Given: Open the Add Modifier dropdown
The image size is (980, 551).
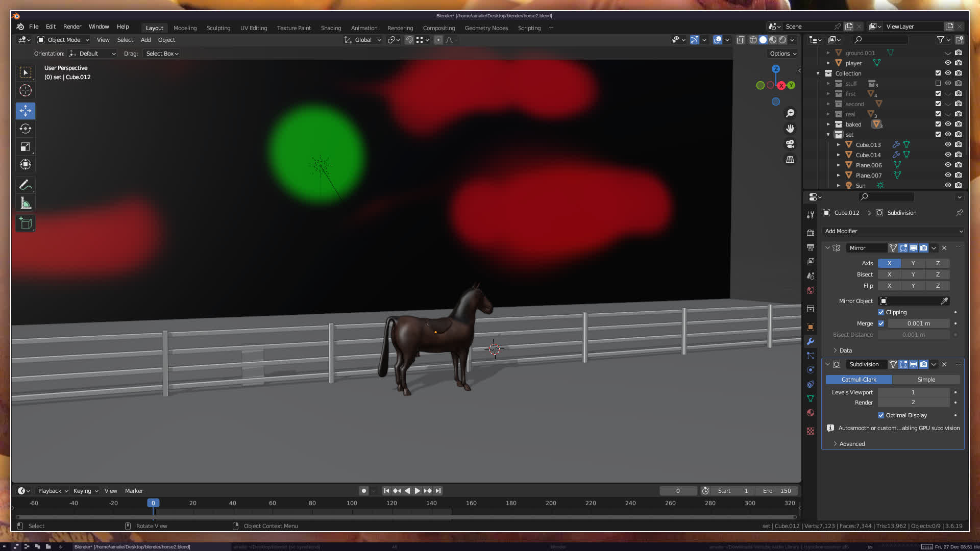Looking at the screenshot, I should click(893, 231).
